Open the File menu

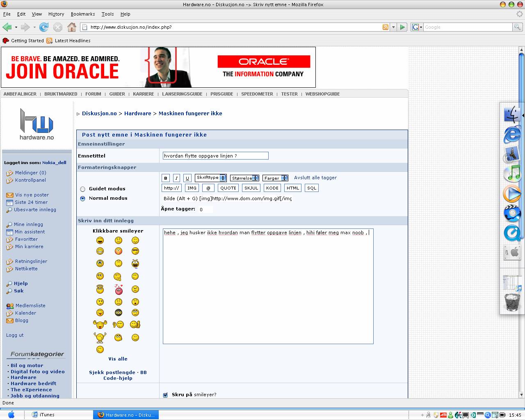7,14
